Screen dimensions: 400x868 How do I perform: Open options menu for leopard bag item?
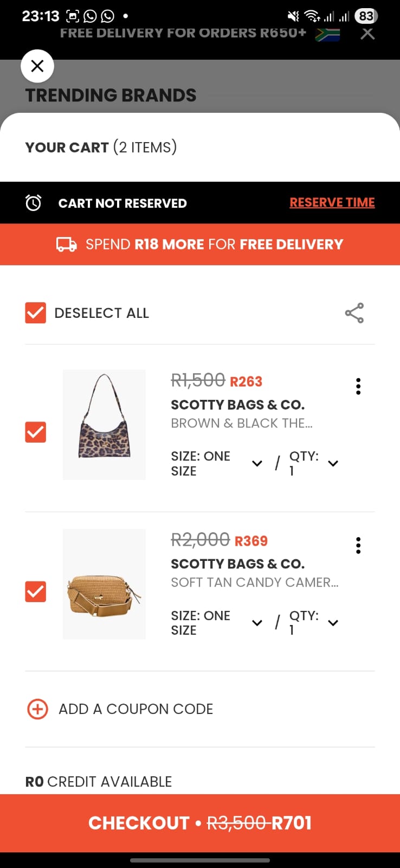358,386
